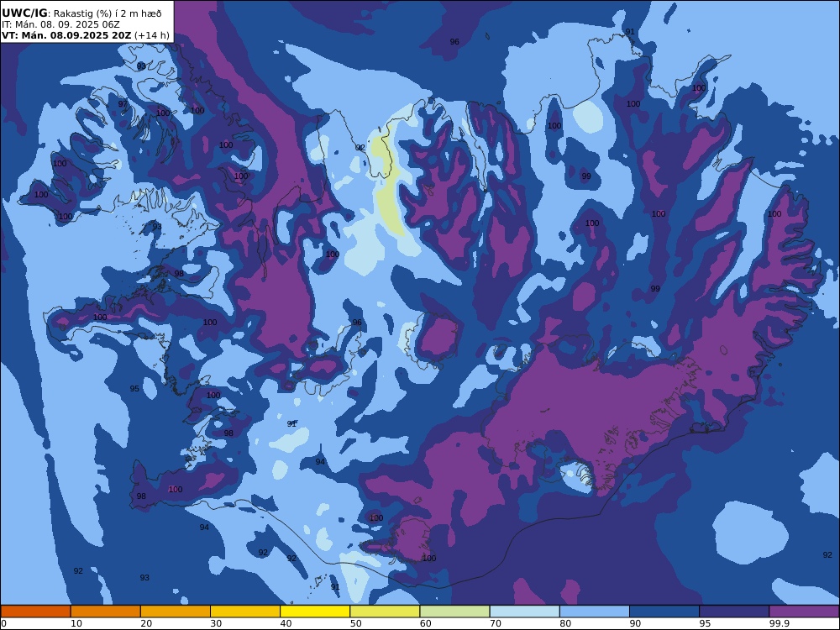
Task: Click the title 'UWC/IG: Rakastig (%) í 2 m hæð'
Action: click(81, 13)
